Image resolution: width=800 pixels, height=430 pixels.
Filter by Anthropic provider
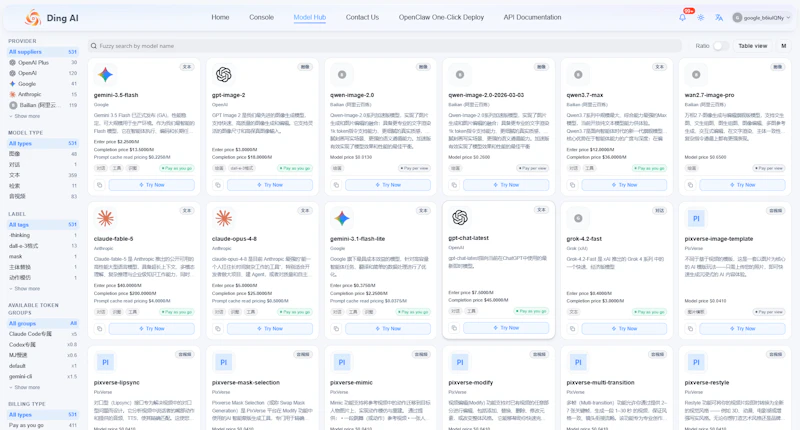(43, 94)
